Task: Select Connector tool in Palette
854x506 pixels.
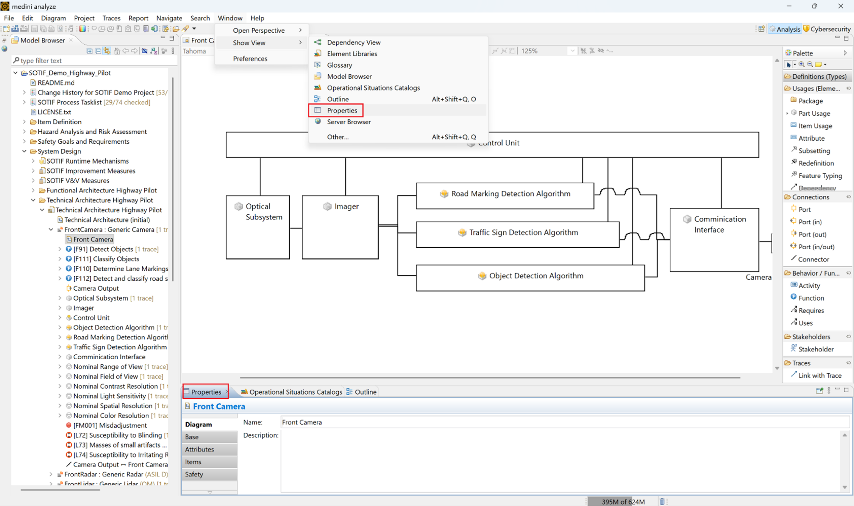Action: click(x=809, y=259)
